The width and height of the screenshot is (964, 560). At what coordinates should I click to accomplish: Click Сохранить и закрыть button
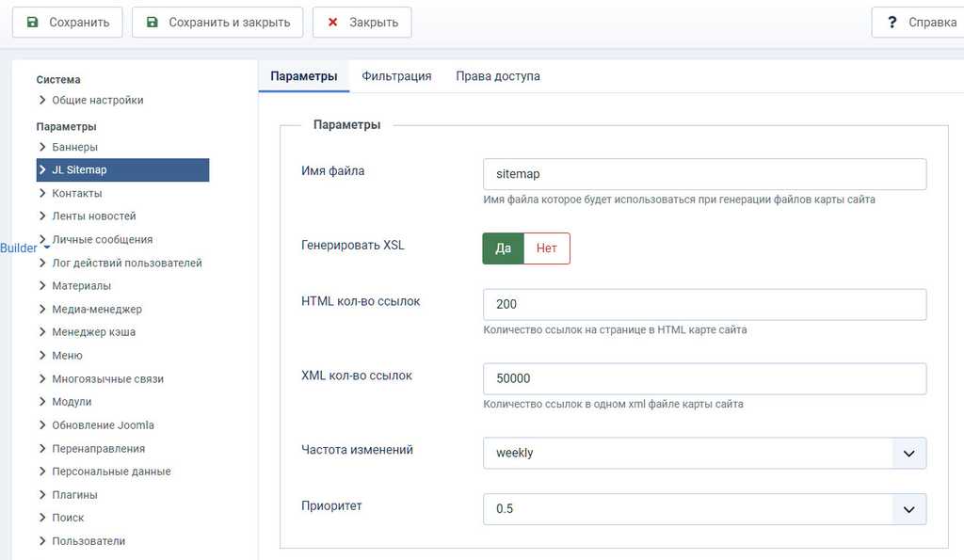pyautogui.click(x=217, y=23)
